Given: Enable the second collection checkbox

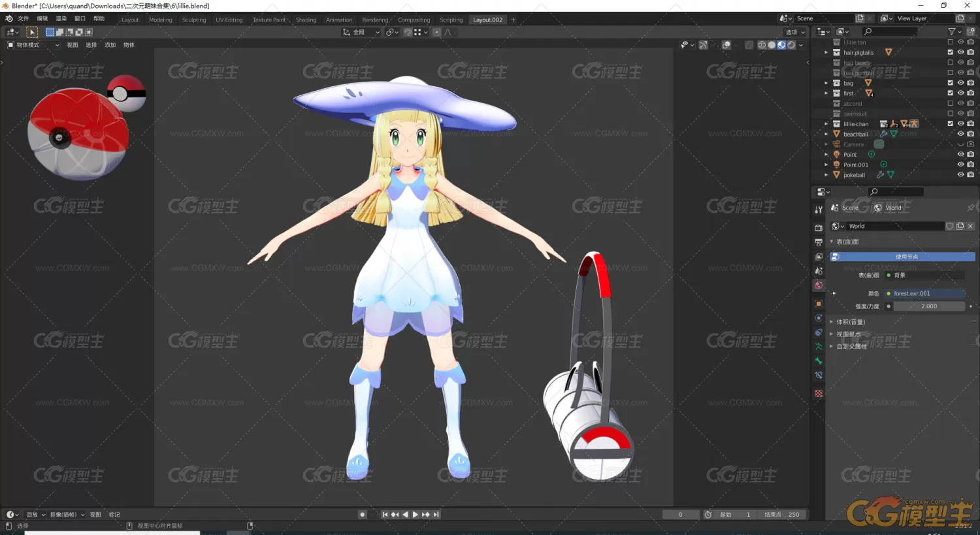Looking at the screenshot, I should 951,103.
